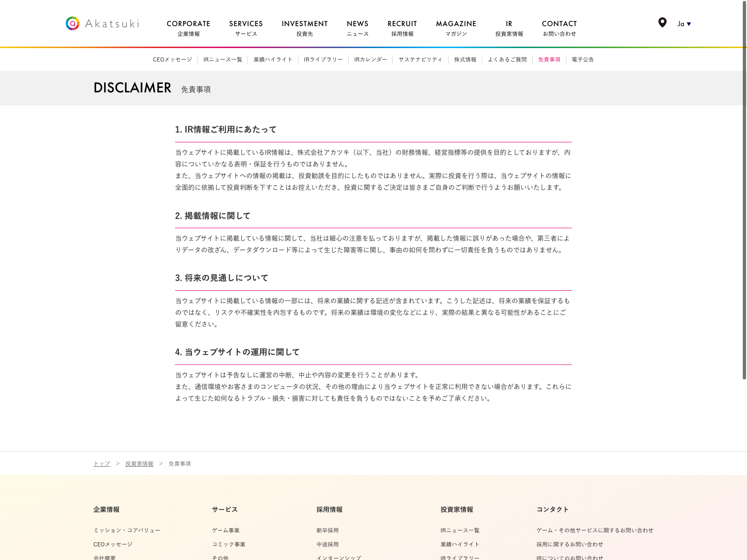Click the 投資家情報 breadcrumb link
Image resolution: width=747 pixels, height=560 pixels.
[x=139, y=464]
